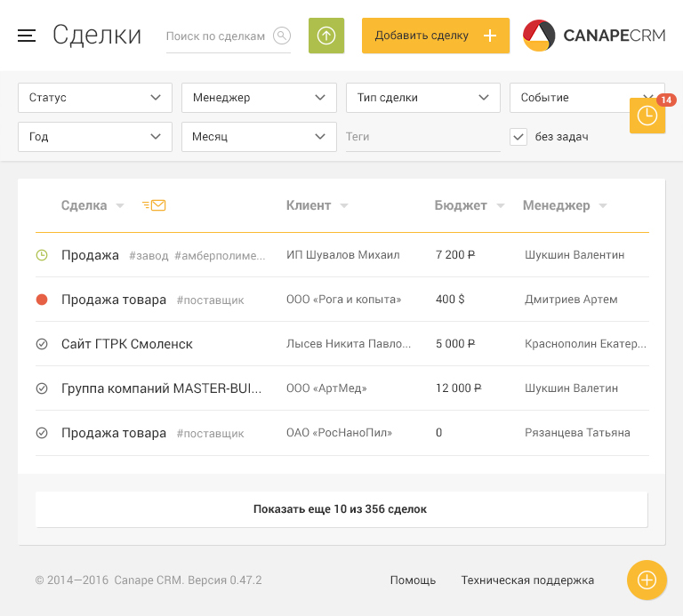Click manager Дмитриев Артем
683x616 pixels.
(571, 299)
